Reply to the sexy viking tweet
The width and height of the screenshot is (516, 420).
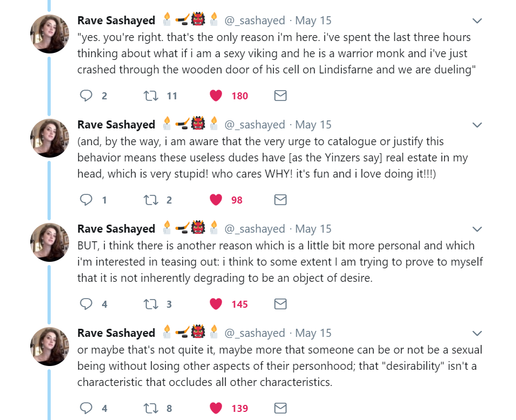(x=86, y=96)
